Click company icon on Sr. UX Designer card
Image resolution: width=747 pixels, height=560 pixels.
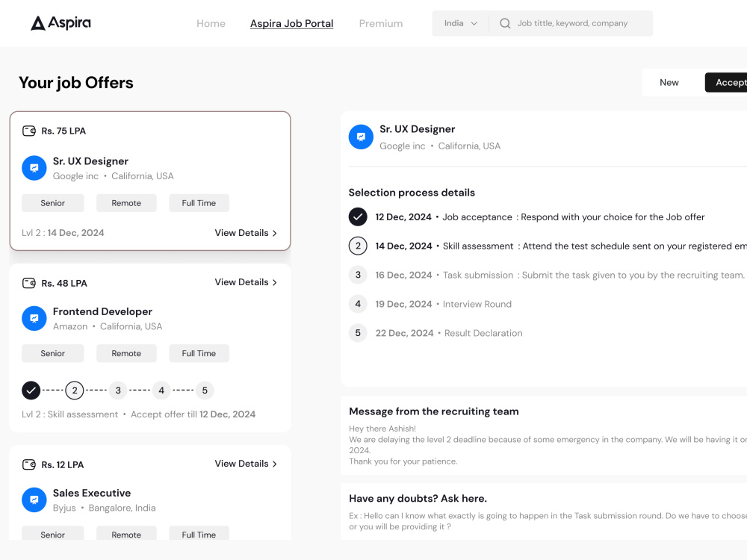click(34, 168)
